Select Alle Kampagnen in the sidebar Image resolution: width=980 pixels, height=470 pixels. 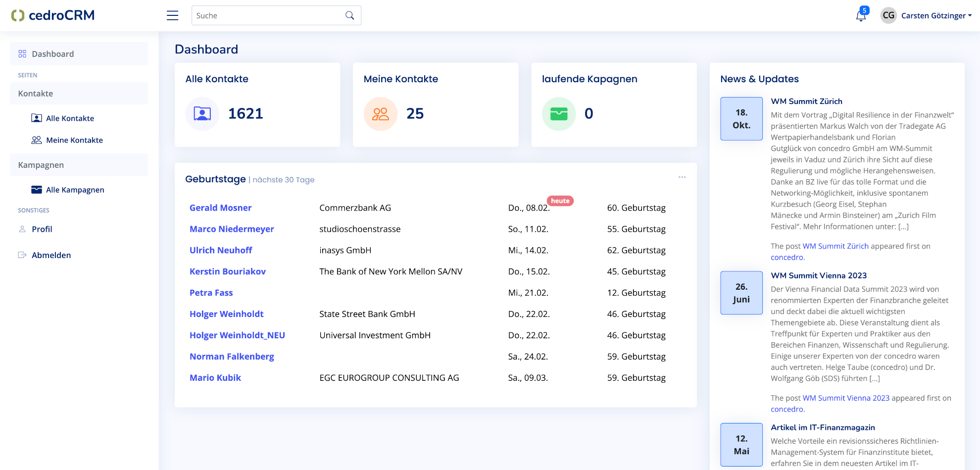[75, 190]
